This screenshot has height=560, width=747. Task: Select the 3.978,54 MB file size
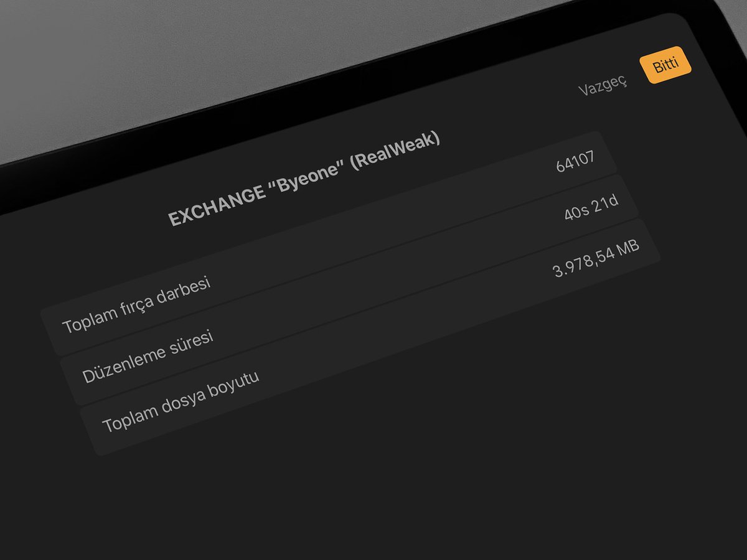(x=596, y=259)
